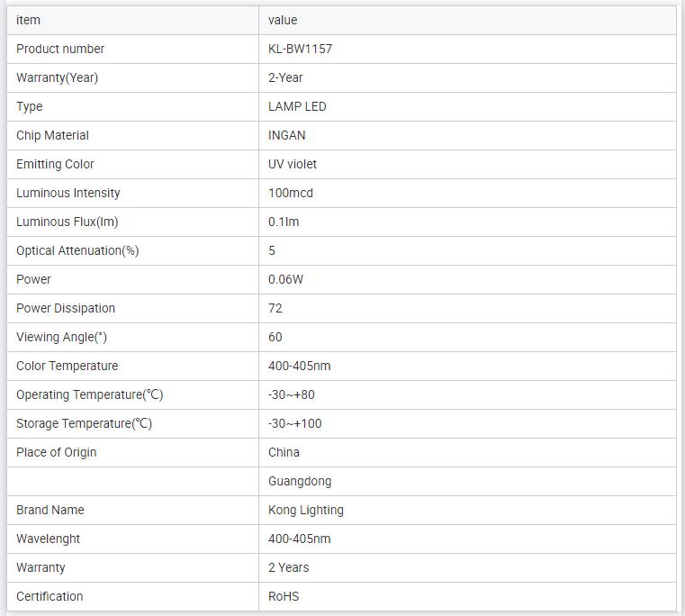Select the INGAN value cell
This screenshot has height=616, width=685.
(x=286, y=135)
